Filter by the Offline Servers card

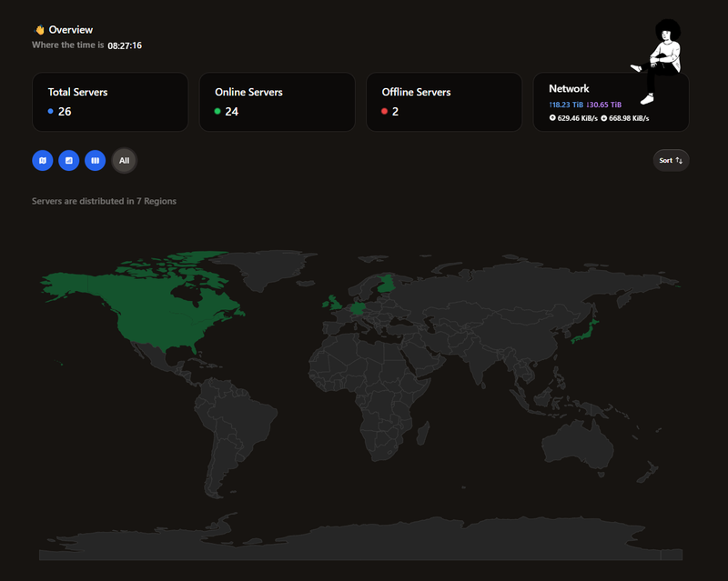444,102
